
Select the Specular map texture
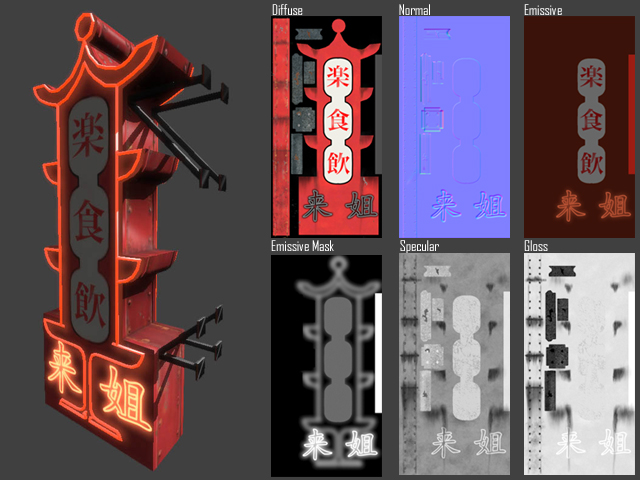(454, 365)
